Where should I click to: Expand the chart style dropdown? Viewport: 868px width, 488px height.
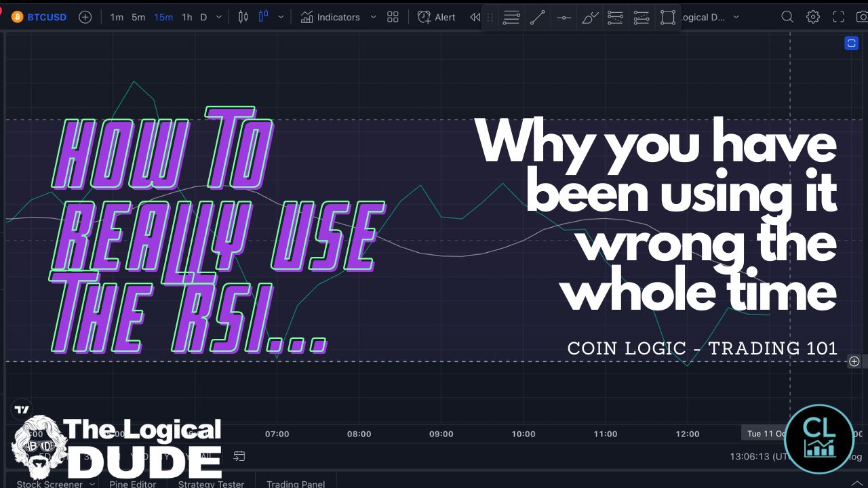281,17
